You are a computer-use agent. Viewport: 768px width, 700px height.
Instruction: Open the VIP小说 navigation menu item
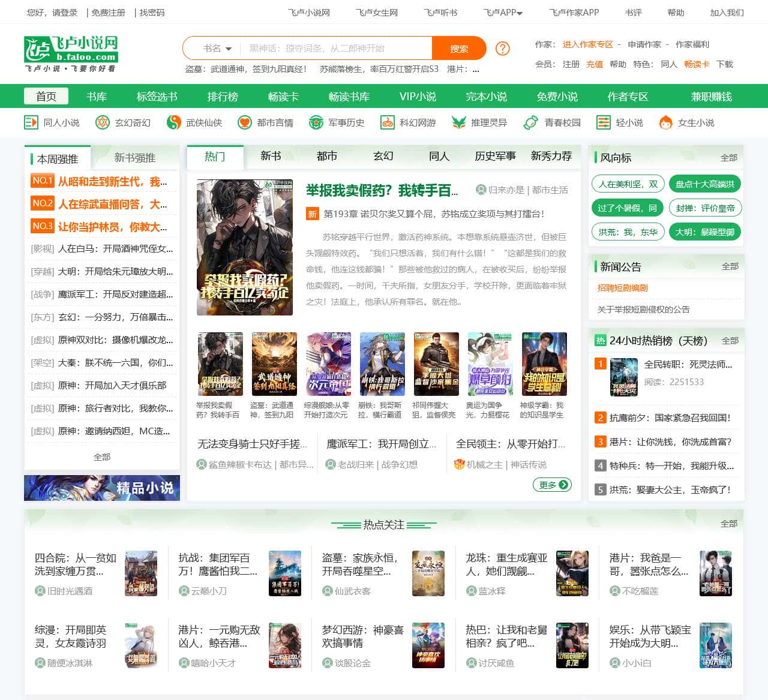[x=418, y=97]
